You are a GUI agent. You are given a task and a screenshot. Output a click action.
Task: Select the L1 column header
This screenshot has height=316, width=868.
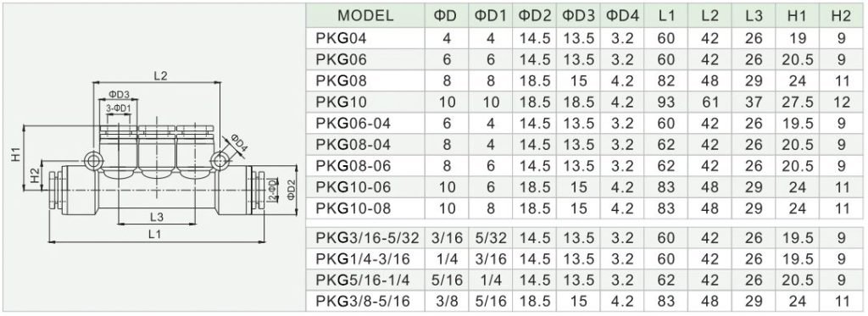tap(666, 15)
